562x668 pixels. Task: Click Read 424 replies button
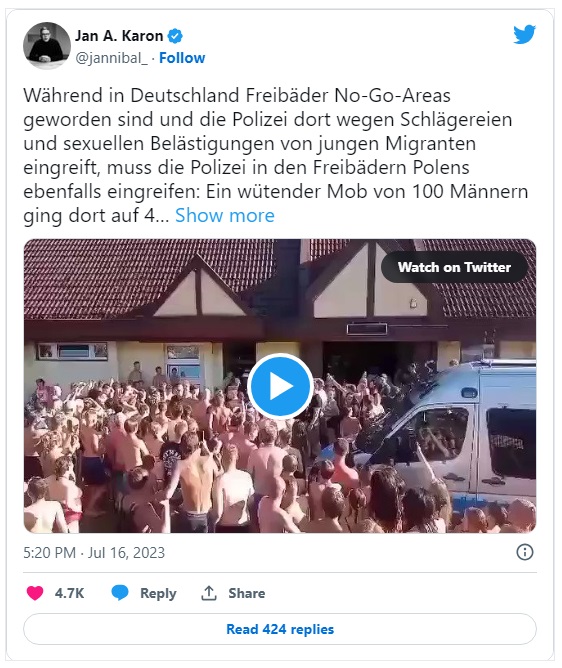(280, 629)
